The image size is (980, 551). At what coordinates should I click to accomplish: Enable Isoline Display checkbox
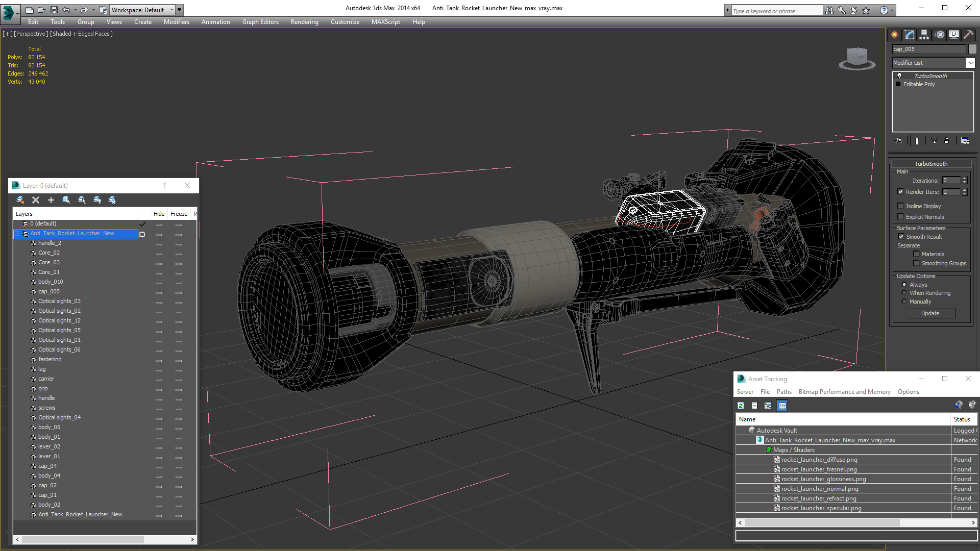coord(901,206)
